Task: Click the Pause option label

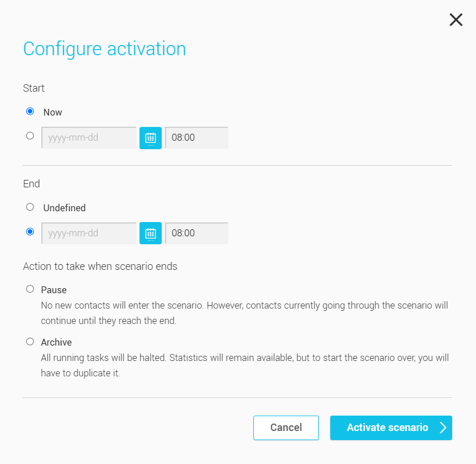Action: tap(54, 289)
